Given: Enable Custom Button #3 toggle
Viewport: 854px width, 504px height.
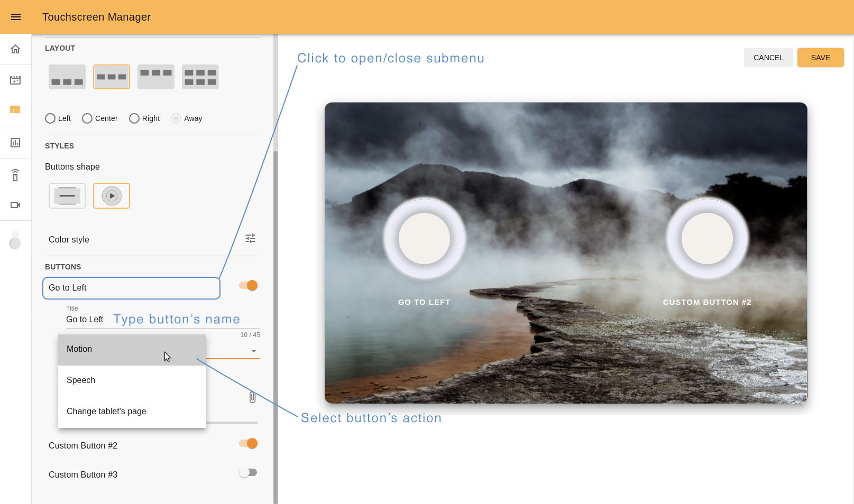Looking at the screenshot, I should [247, 473].
